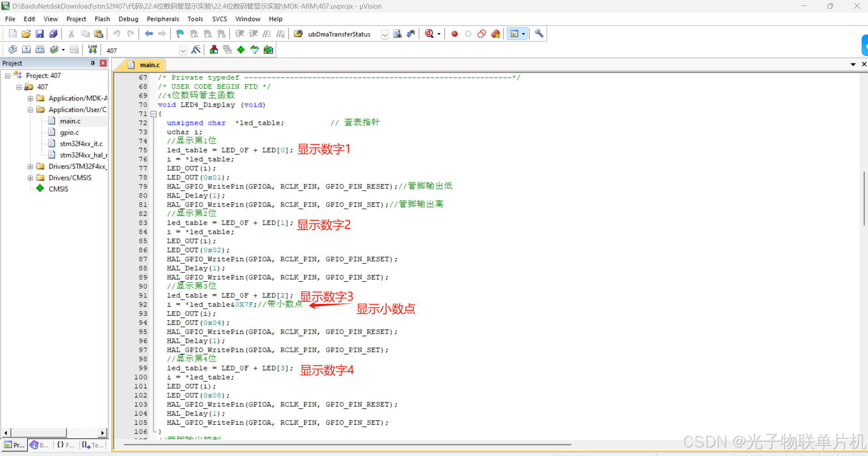This screenshot has height=456, width=868.
Task: Select stm32f4xx_it.c in the project tree
Action: (81, 144)
